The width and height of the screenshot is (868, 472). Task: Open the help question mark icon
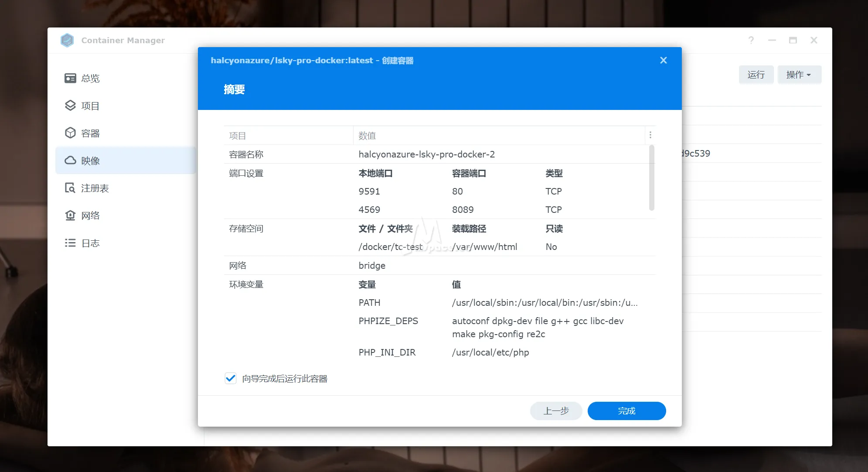(x=751, y=40)
